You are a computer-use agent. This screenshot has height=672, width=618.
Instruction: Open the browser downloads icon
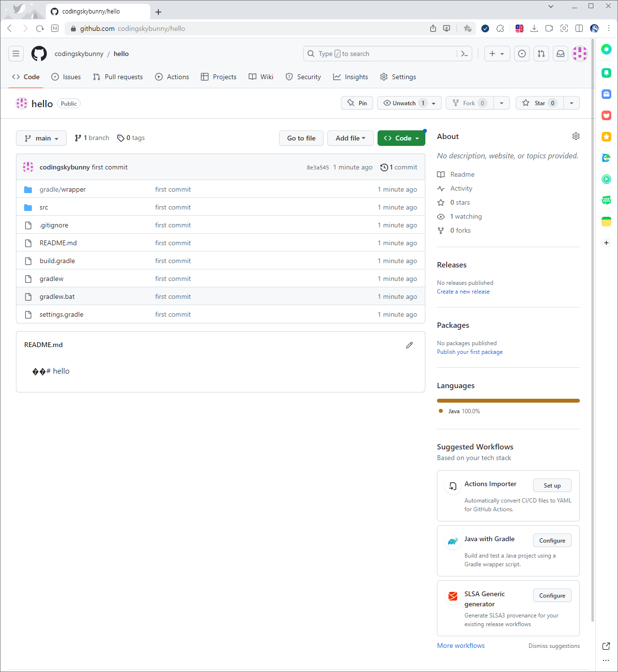click(534, 28)
